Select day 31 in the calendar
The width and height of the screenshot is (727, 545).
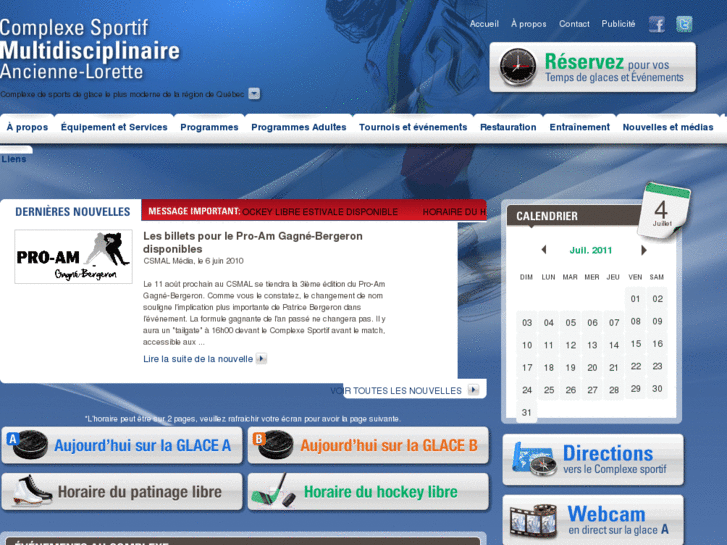(x=526, y=412)
